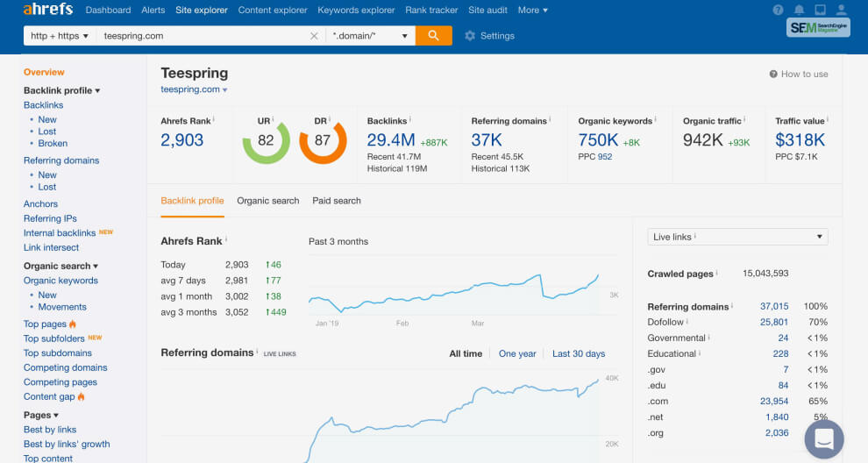The image size is (868, 463).
Task: Click the 25,801 Dofollow domains count
Action: pyautogui.click(x=774, y=322)
